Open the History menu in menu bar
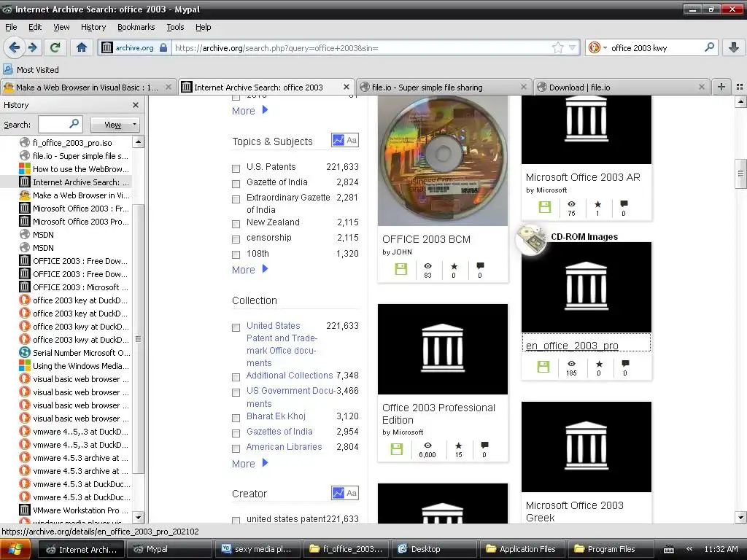The height and width of the screenshot is (560, 747). point(93,27)
